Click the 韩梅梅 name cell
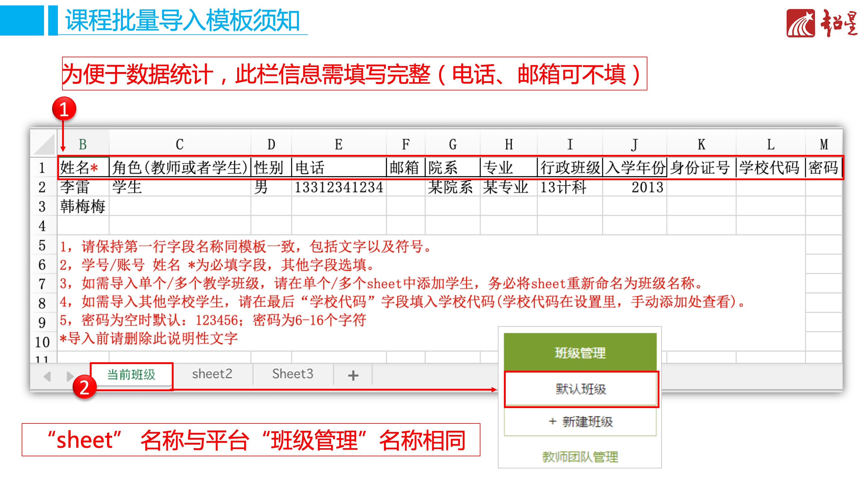Viewport: 868px width, 481px height. pyautogui.click(x=83, y=206)
